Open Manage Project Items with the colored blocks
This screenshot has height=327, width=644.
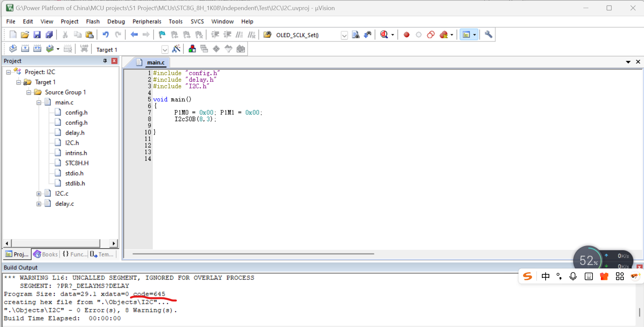coord(192,49)
